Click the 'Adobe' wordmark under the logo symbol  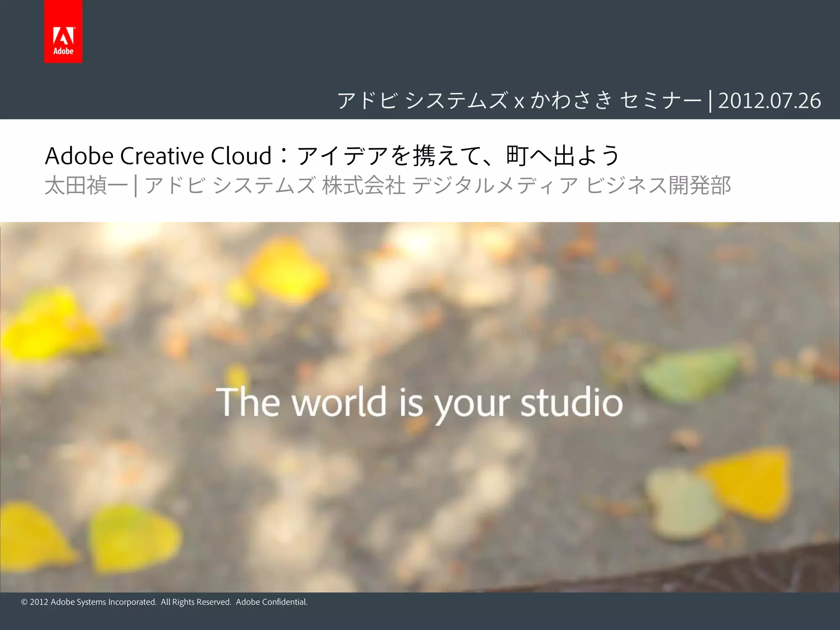63,51
